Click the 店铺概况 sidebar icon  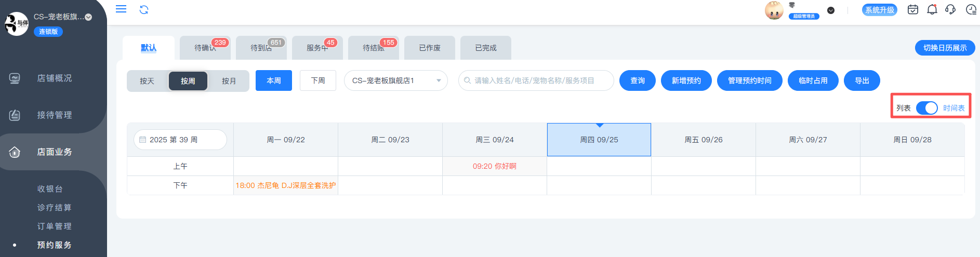coord(15,78)
